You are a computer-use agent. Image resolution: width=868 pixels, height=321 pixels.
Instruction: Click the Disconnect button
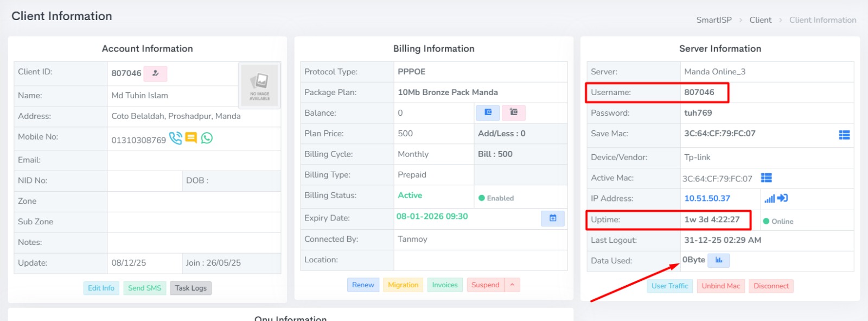point(771,286)
